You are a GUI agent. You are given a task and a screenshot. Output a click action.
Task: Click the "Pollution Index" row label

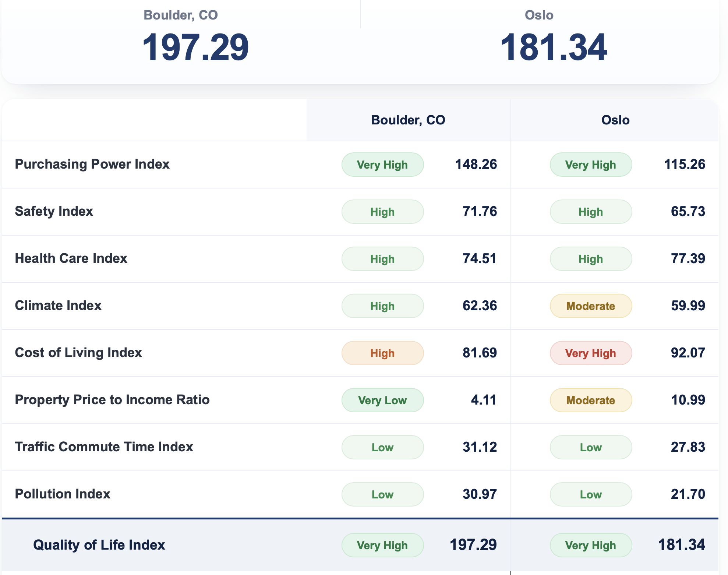coord(63,494)
